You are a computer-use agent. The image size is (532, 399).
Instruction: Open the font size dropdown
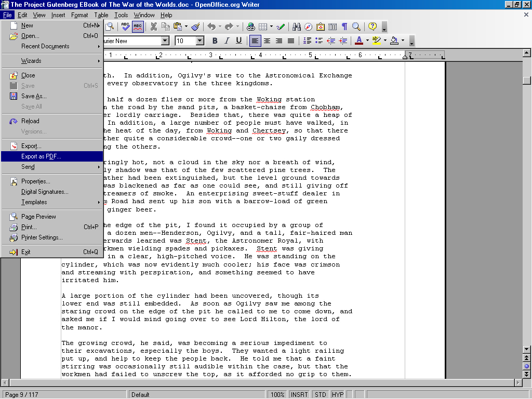[200, 41]
